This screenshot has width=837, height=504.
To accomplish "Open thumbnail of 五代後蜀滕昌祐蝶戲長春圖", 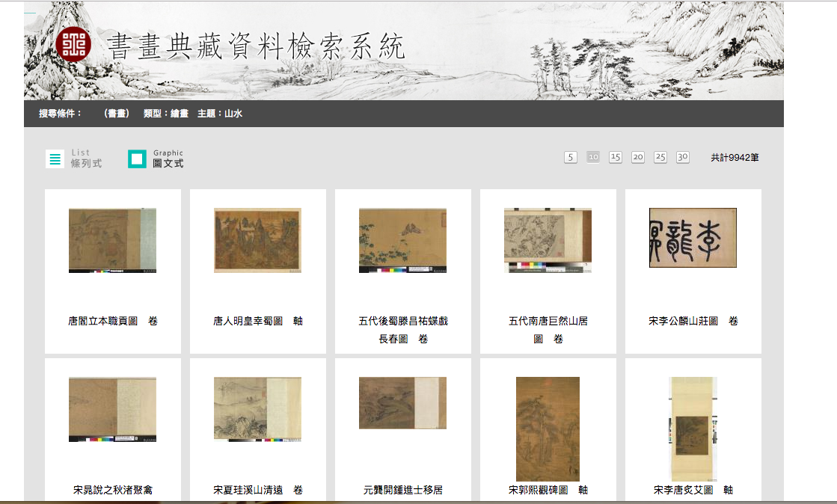I will (x=402, y=240).
